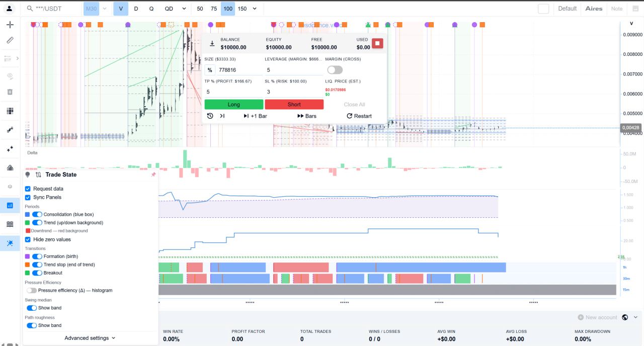The width and height of the screenshot is (644, 346).
Task: Select the crosshair cursor tool
Action: coord(10,25)
